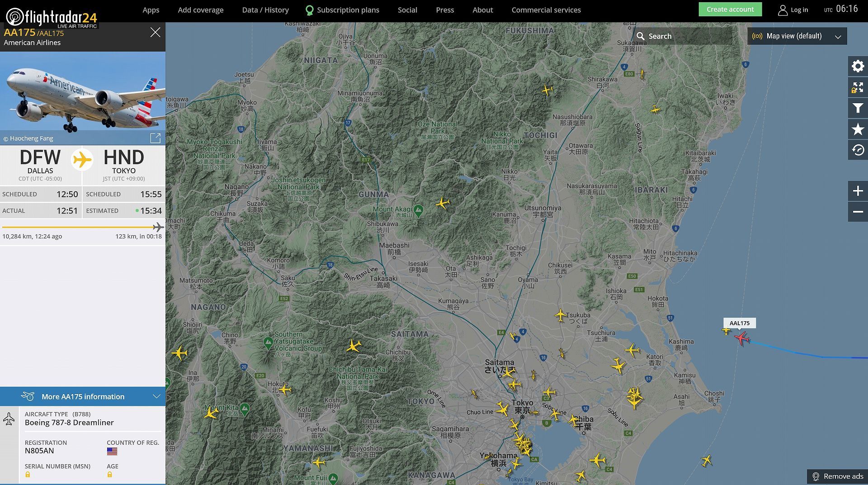Click the Remove ads button
868x485 pixels.
click(837, 476)
